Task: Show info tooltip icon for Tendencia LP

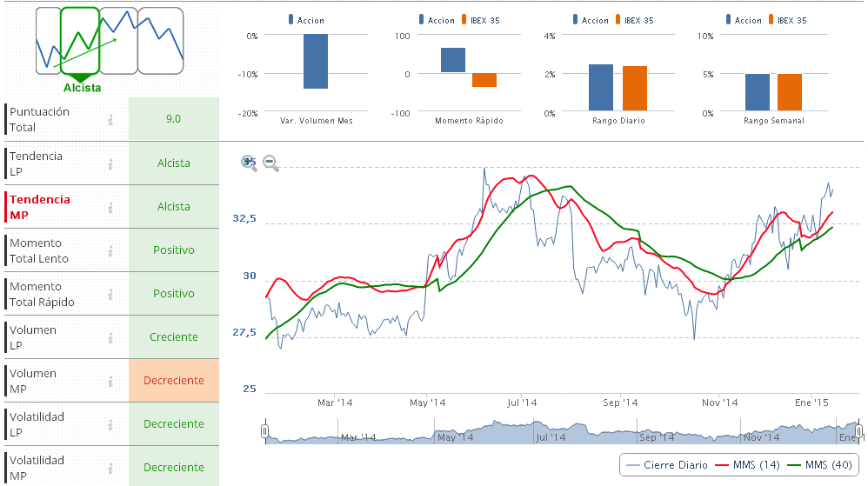Action: 110,163
